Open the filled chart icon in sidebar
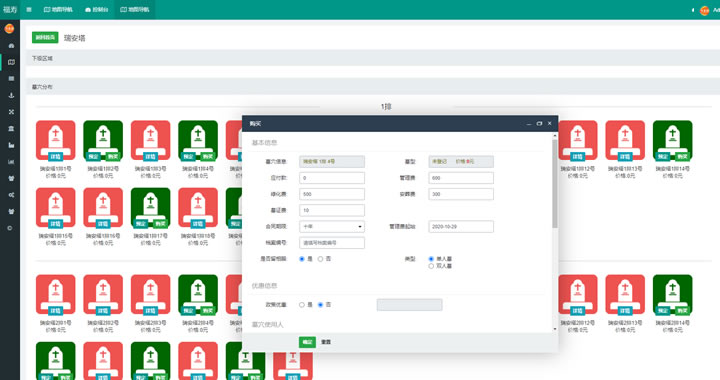 pos(11,145)
